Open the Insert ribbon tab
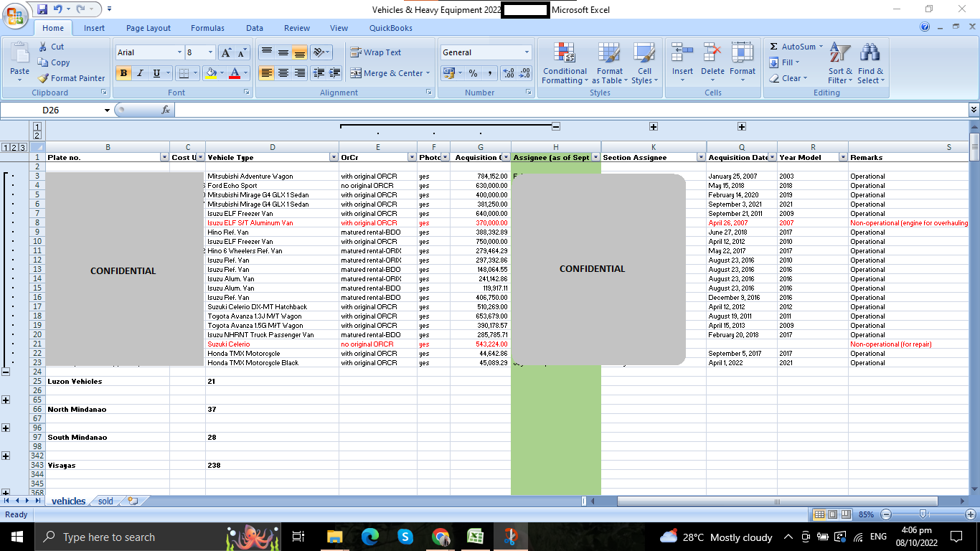Image resolution: width=980 pixels, height=551 pixels. tap(94, 28)
